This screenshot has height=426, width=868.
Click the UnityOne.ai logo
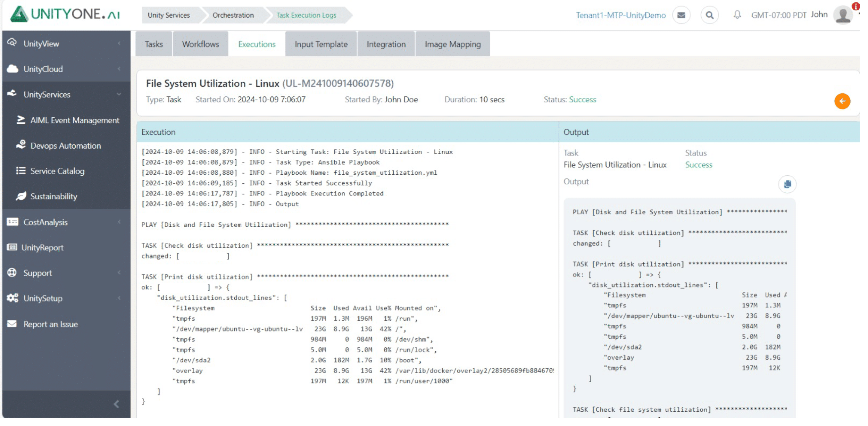pos(65,14)
